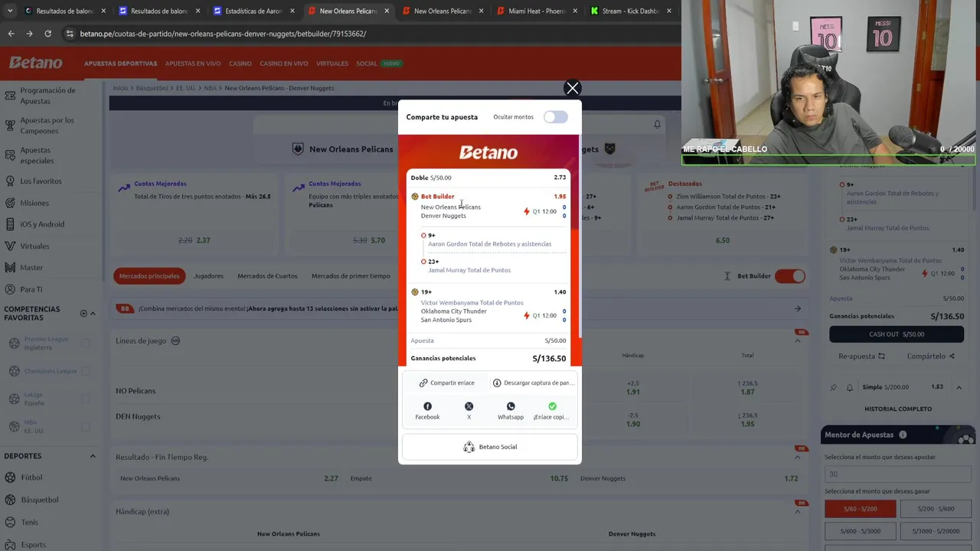Viewport: 980px width, 551px height.
Task: Select the S/200 - S/600 range
Action: [x=935, y=508]
